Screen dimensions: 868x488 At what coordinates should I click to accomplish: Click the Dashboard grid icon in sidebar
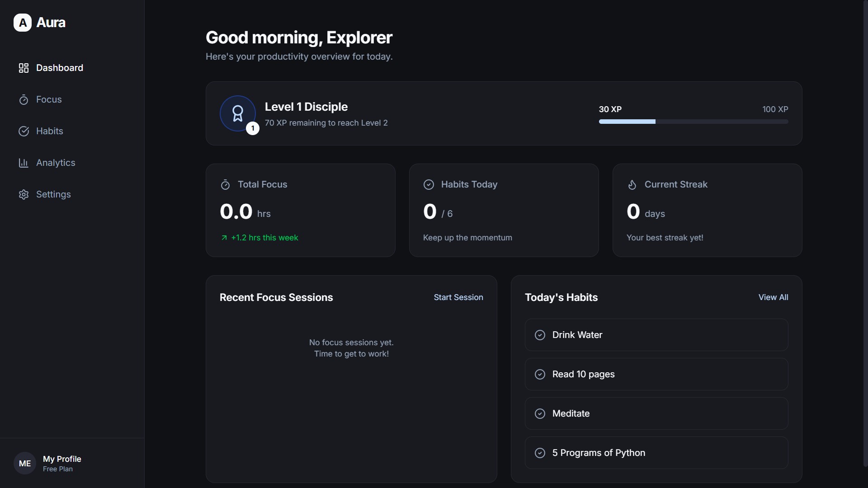24,68
